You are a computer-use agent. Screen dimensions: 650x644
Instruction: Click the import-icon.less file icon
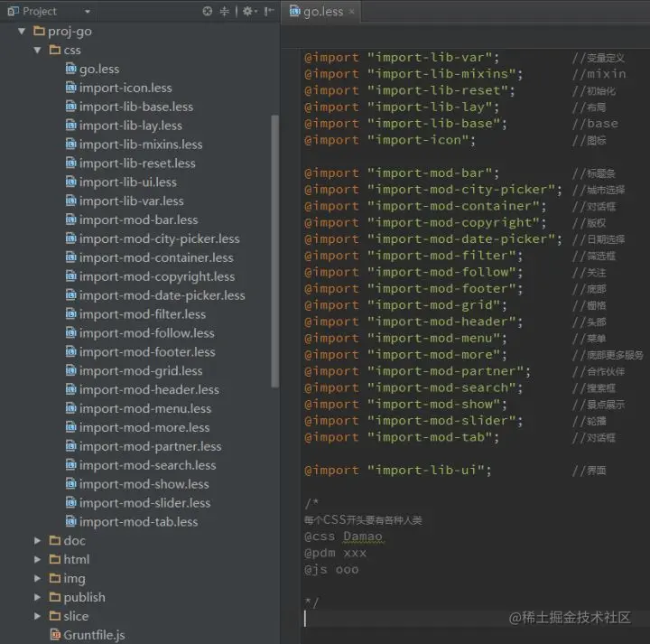click(71, 88)
